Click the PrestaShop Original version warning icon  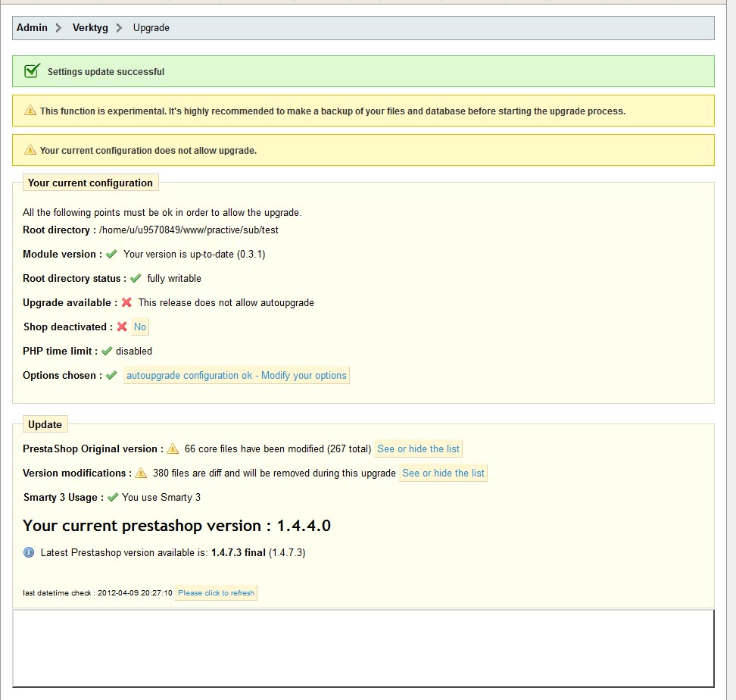tap(173, 448)
